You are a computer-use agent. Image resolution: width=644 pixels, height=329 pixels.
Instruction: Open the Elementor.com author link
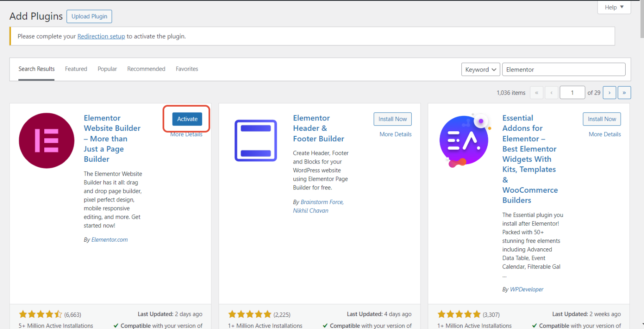[109, 240]
